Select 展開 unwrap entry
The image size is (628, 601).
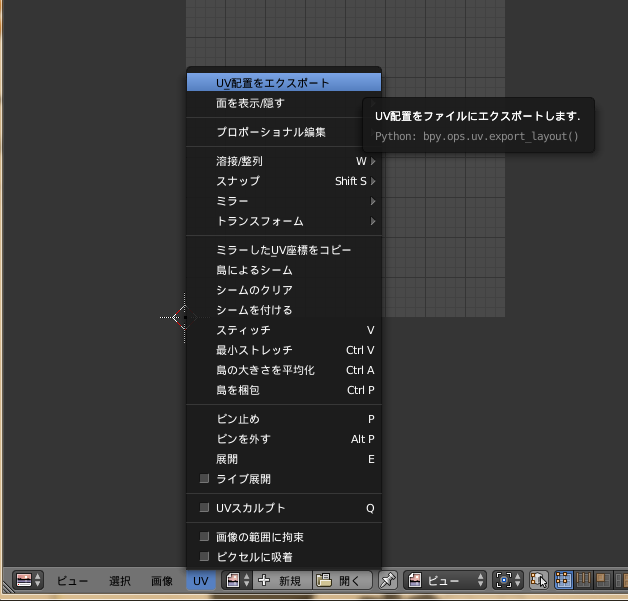coord(284,459)
